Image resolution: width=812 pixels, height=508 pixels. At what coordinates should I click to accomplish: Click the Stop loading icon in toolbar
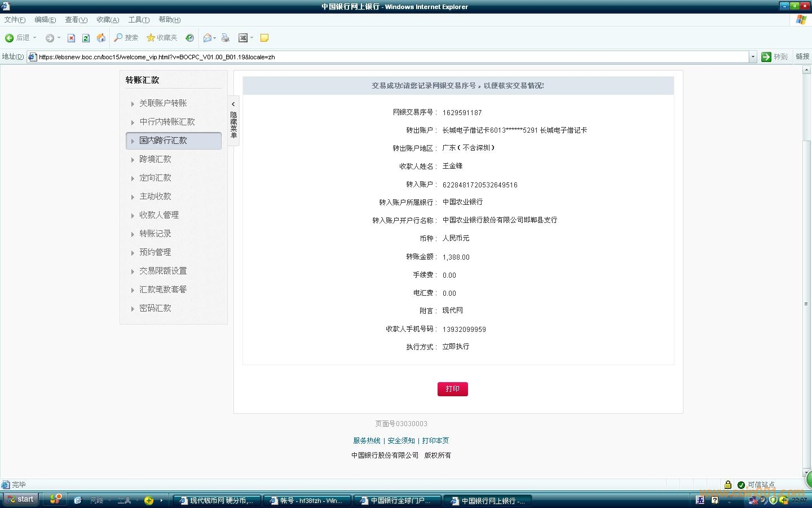[71, 38]
